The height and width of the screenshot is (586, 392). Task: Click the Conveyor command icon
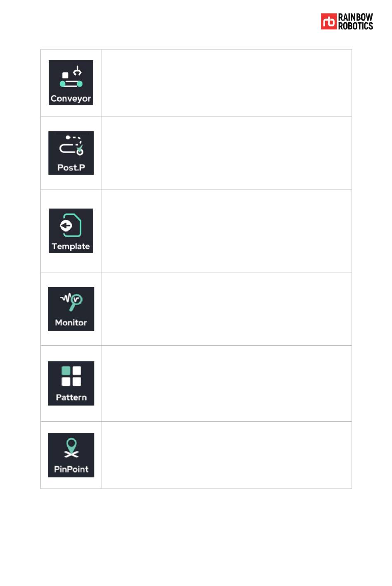71,83
